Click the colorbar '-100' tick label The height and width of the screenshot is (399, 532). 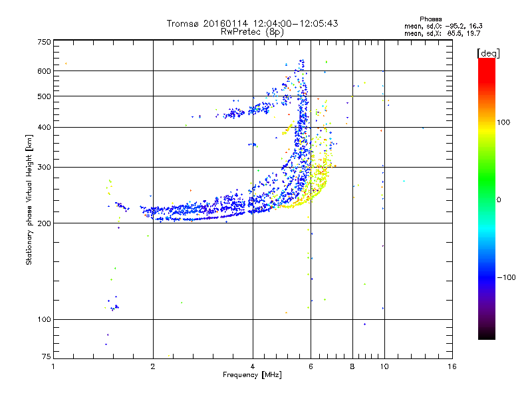point(507,277)
